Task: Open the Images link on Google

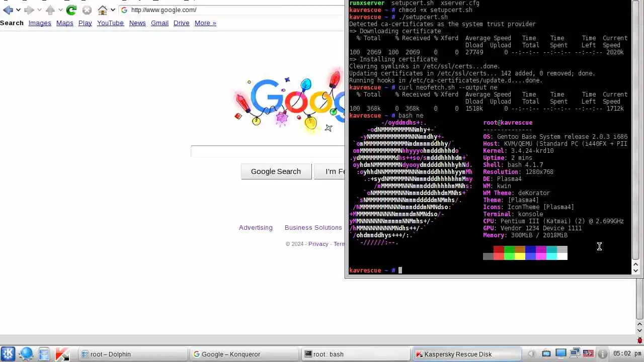Action: click(x=40, y=23)
